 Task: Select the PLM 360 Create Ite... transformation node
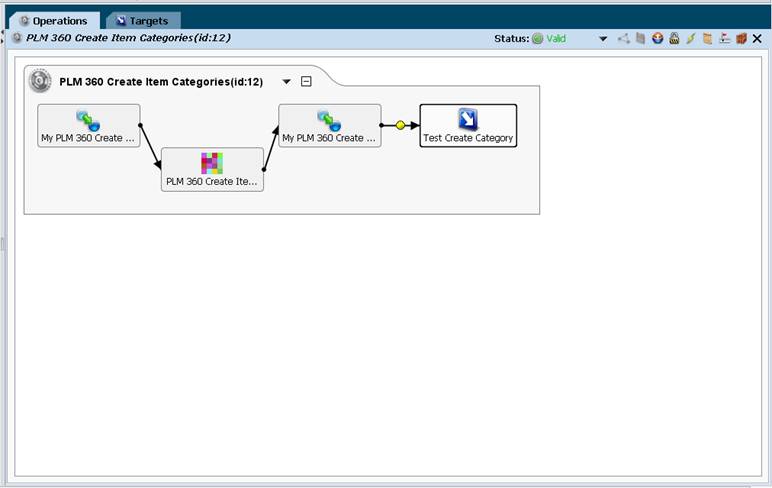click(x=212, y=169)
